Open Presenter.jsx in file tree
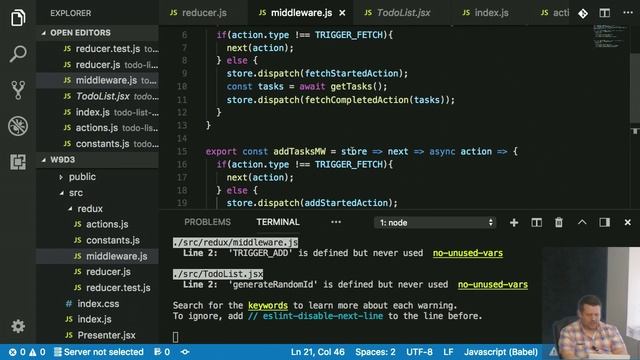The image size is (640, 360). [97, 335]
